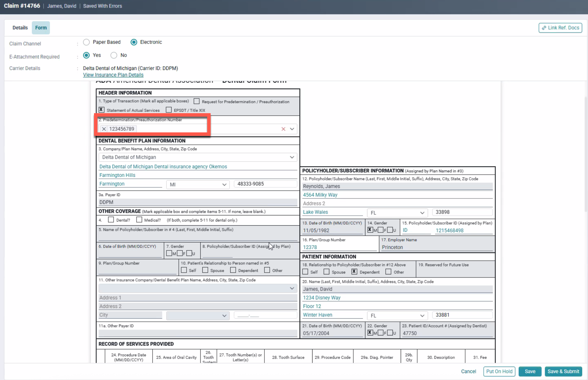The height and width of the screenshot is (380, 588).
Task: Click the Payer ID field DDPM
Action: [198, 202]
